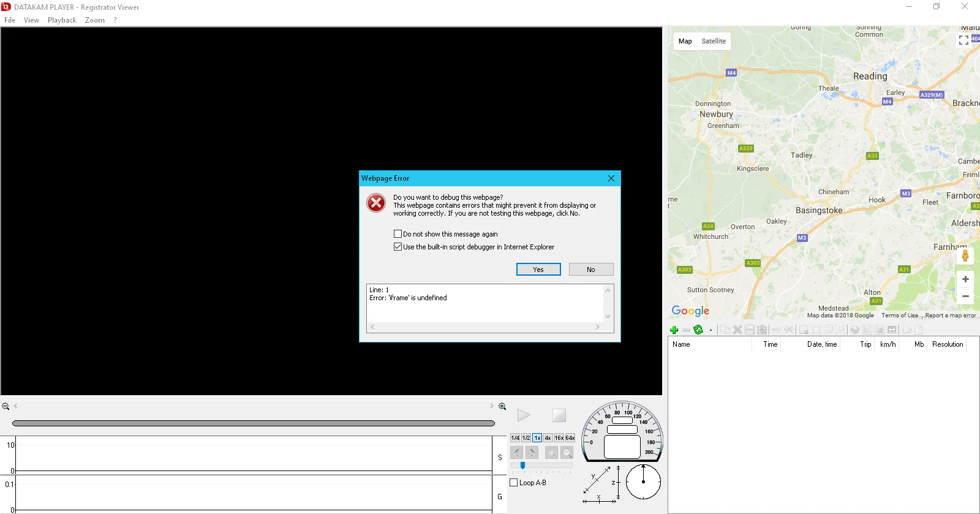Open the Zoom menu

coord(95,20)
